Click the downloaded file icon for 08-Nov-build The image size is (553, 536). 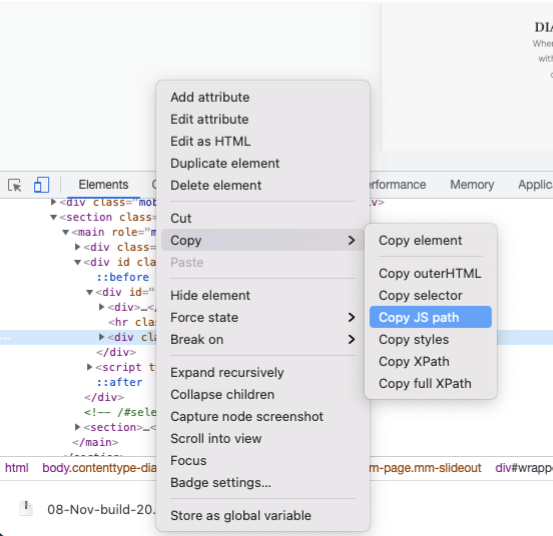[26, 508]
